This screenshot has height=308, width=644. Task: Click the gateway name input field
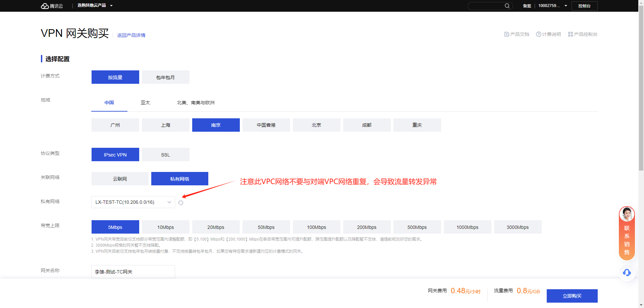coord(133,272)
